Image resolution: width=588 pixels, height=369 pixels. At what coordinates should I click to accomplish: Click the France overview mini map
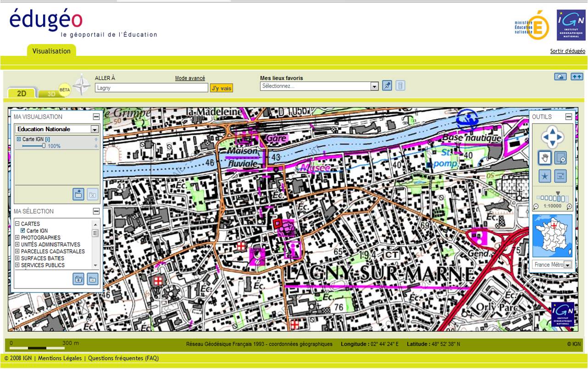coord(552,236)
